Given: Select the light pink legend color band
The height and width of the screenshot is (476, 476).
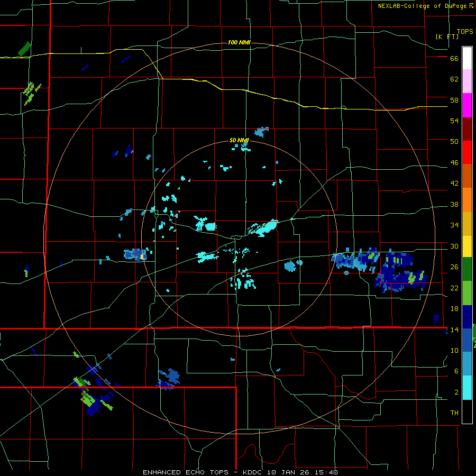Looking at the screenshot, I should tap(467, 81).
